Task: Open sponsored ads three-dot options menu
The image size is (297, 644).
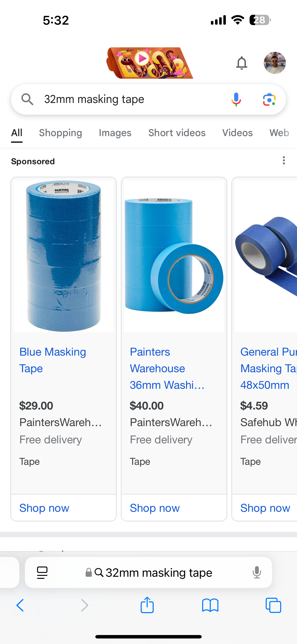Action: (x=284, y=161)
